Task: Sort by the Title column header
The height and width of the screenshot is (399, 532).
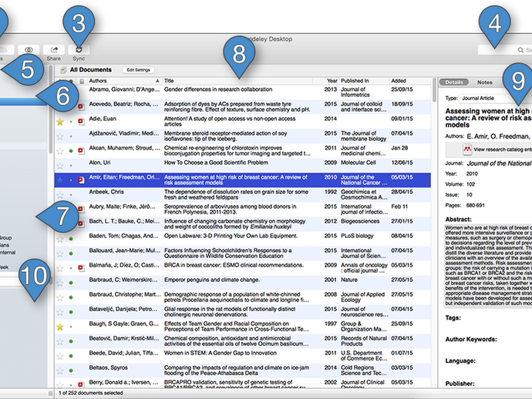Action: click(x=237, y=81)
